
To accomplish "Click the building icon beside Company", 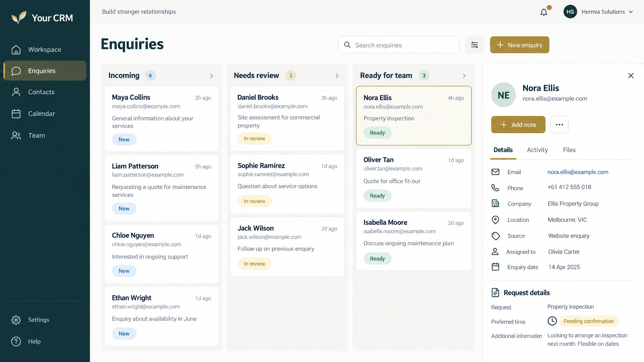I will click(495, 203).
